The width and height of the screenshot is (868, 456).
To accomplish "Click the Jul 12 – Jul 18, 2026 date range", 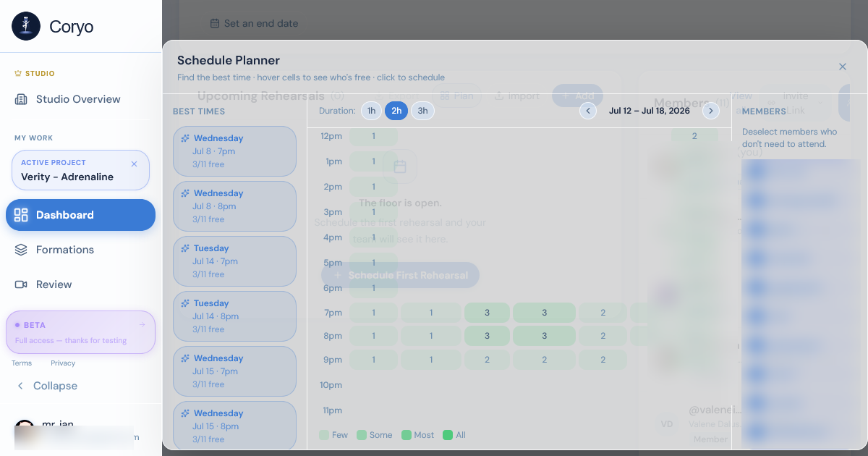I will [x=650, y=111].
